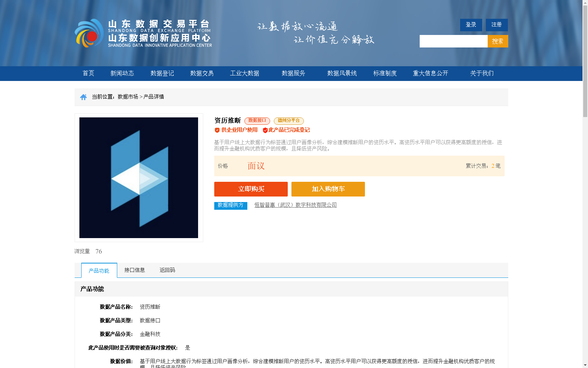Viewport: 588px width, 368px height.
Task: Click the scrollbar down arrow
Action: pos(585,365)
